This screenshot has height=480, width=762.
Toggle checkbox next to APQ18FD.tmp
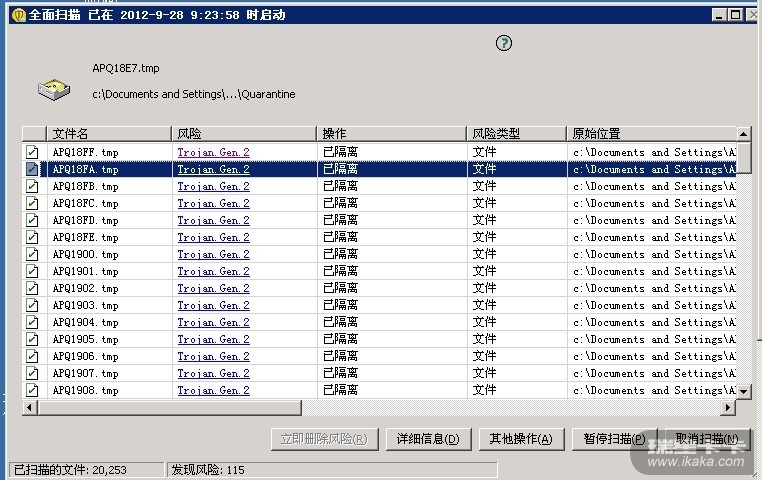click(32, 221)
